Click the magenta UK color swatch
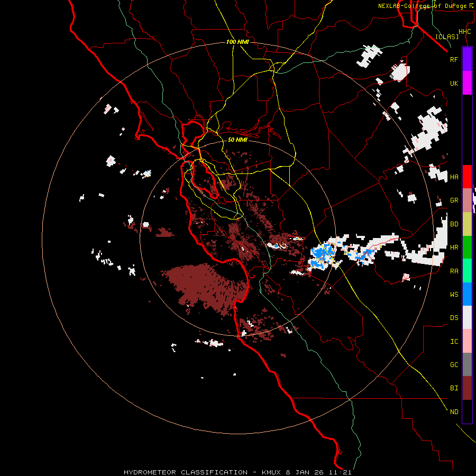Screen dimensions: 476x476 [x=467, y=83]
